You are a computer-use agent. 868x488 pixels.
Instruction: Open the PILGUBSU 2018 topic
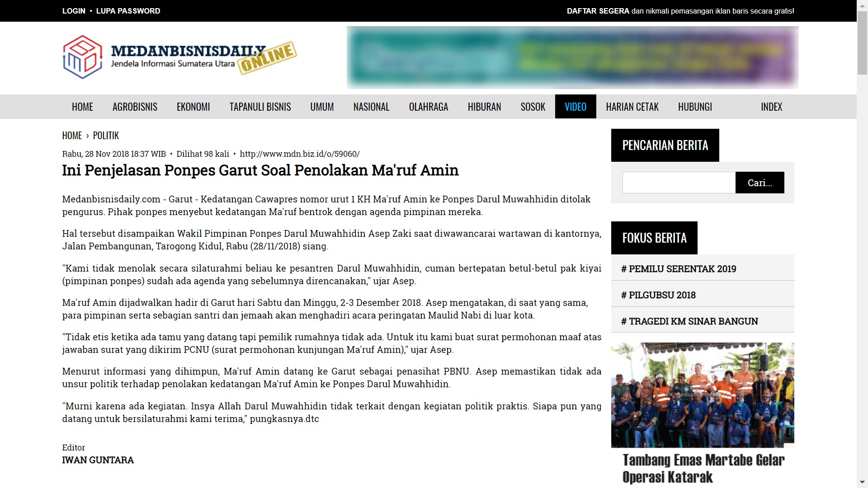[662, 295]
